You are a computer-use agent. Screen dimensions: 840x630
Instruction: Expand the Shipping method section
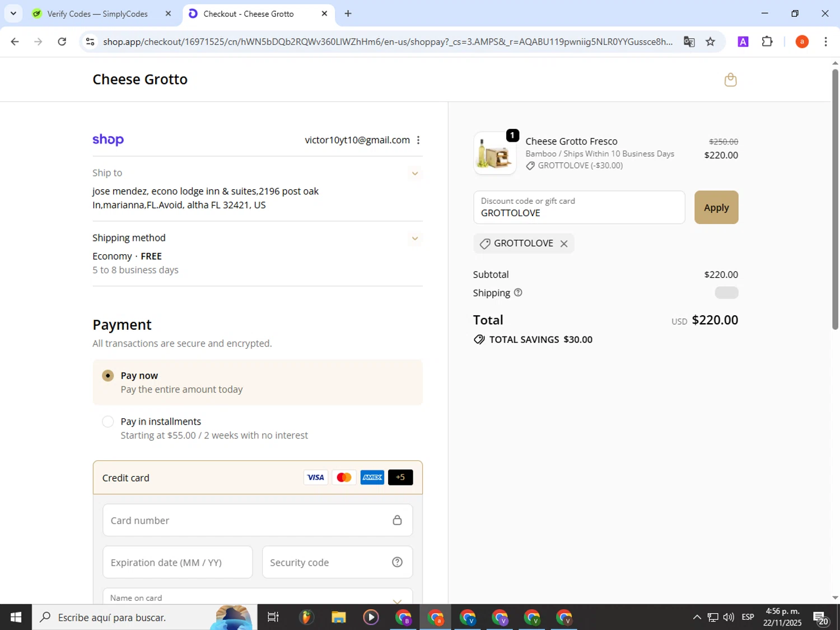coord(415,238)
